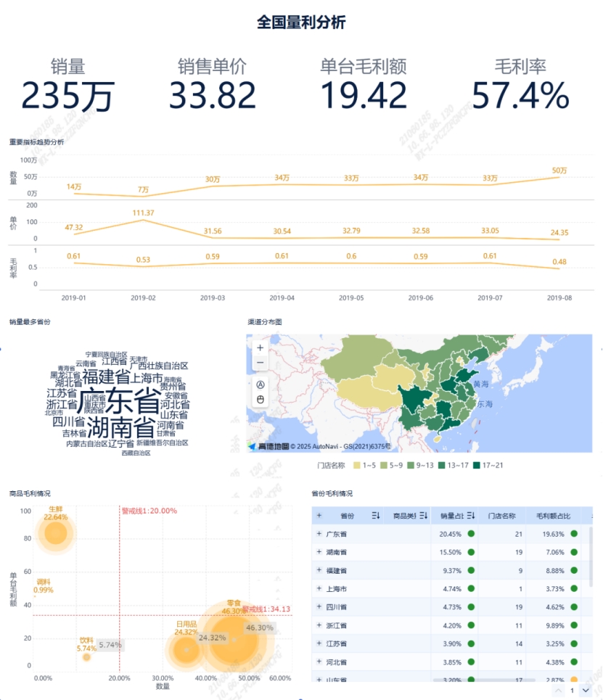Click the mouse mode icon on map
The image size is (603, 700).
click(x=261, y=400)
